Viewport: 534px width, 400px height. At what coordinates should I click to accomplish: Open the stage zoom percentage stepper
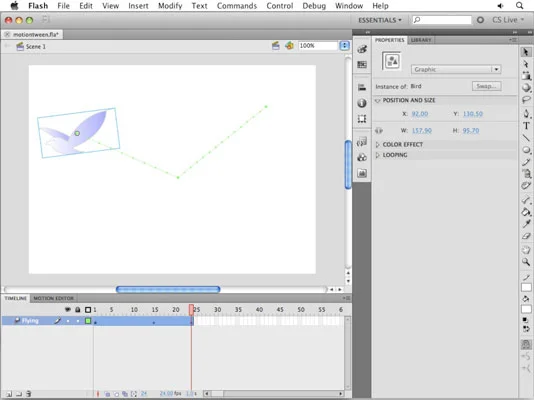pyautogui.click(x=344, y=46)
